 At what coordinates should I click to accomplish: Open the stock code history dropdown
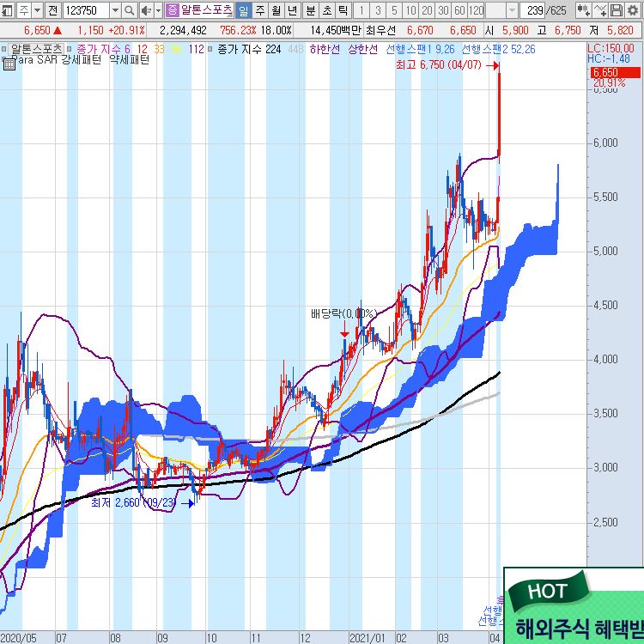[x=115, y=10]
